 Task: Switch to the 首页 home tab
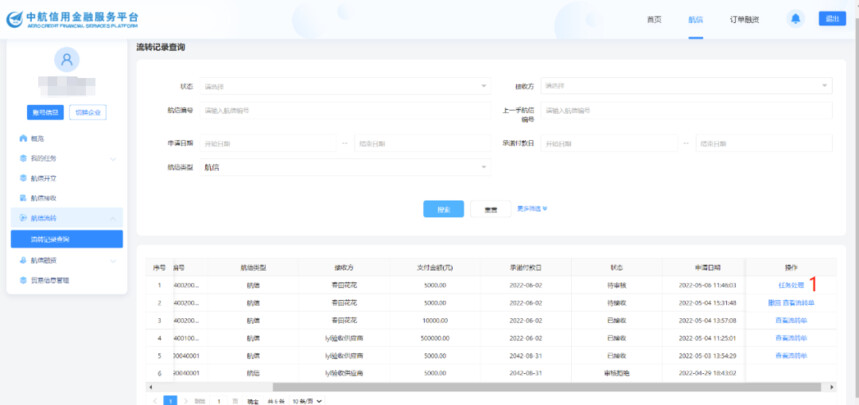pos(654,20)
